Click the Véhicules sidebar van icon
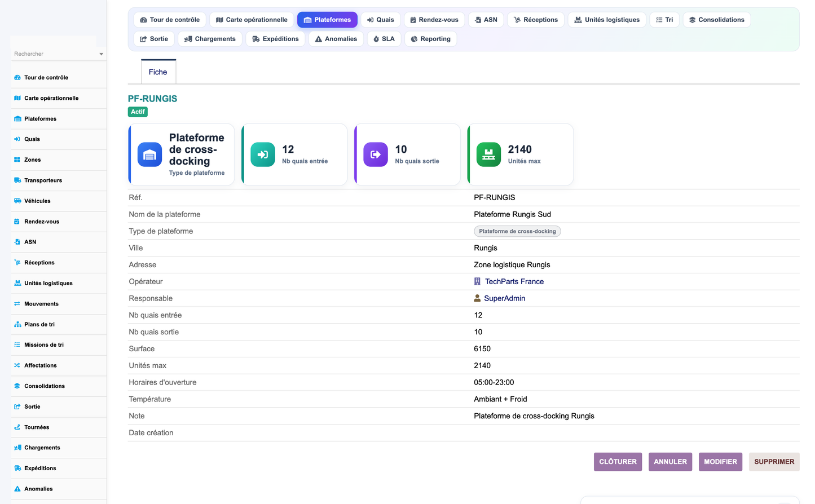 click(x=17, y=201)
